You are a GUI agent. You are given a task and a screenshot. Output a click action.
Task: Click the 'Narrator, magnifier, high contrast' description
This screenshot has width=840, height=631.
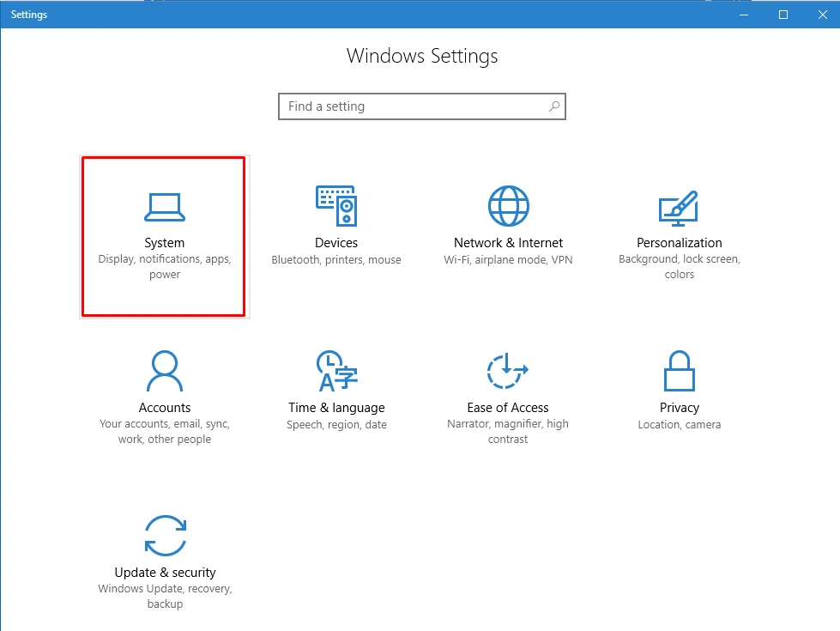tap(508, 431)
